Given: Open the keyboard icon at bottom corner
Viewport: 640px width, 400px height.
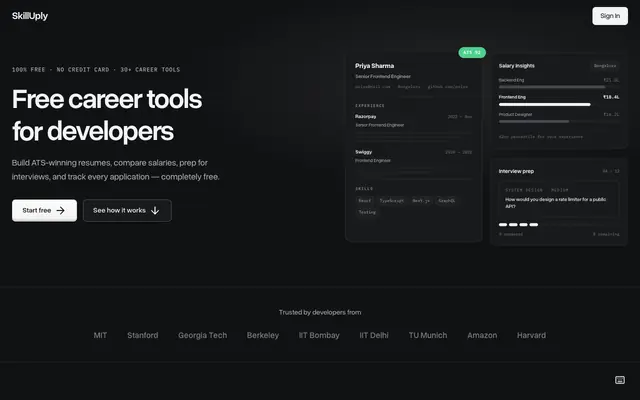Looking at the screenshot, I should coord(620,380).
